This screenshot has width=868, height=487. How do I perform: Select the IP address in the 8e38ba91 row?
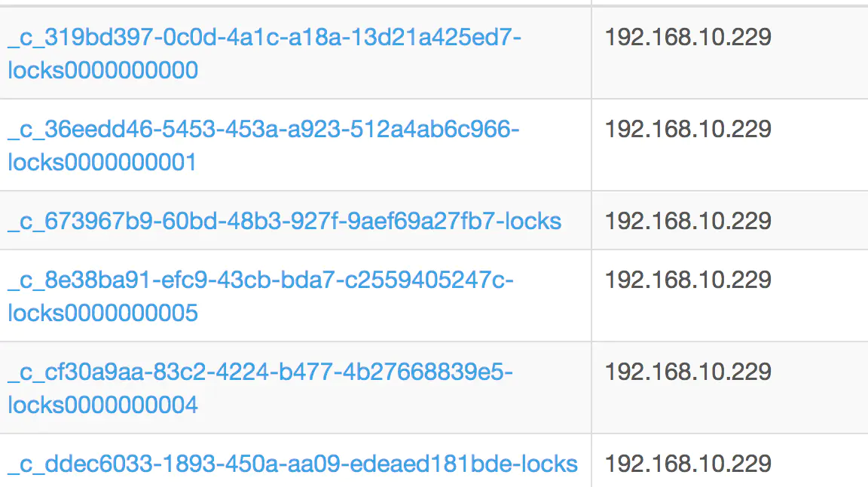tap(688, 280)
